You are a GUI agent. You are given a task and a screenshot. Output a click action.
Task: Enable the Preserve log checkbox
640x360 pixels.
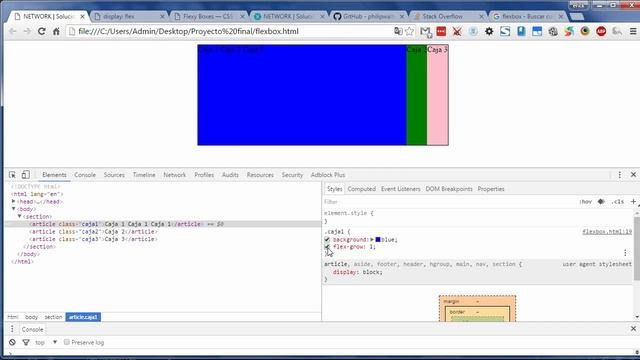point(67,342)
